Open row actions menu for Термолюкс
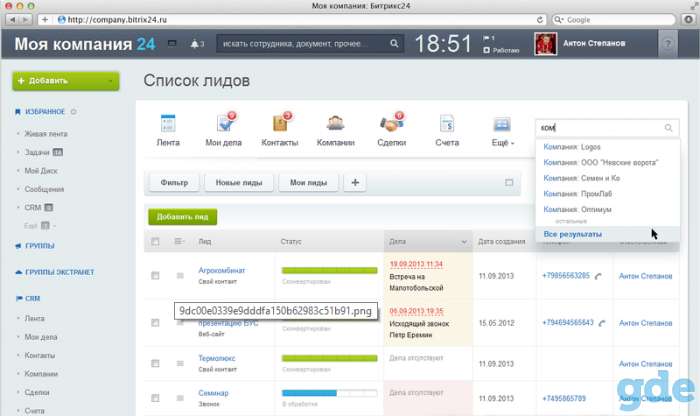The image size is (700, 416). (180, 363)
